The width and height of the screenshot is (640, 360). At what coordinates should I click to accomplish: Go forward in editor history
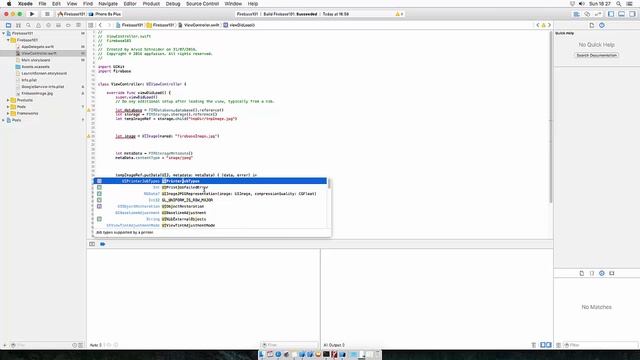[x=109, y=25]
